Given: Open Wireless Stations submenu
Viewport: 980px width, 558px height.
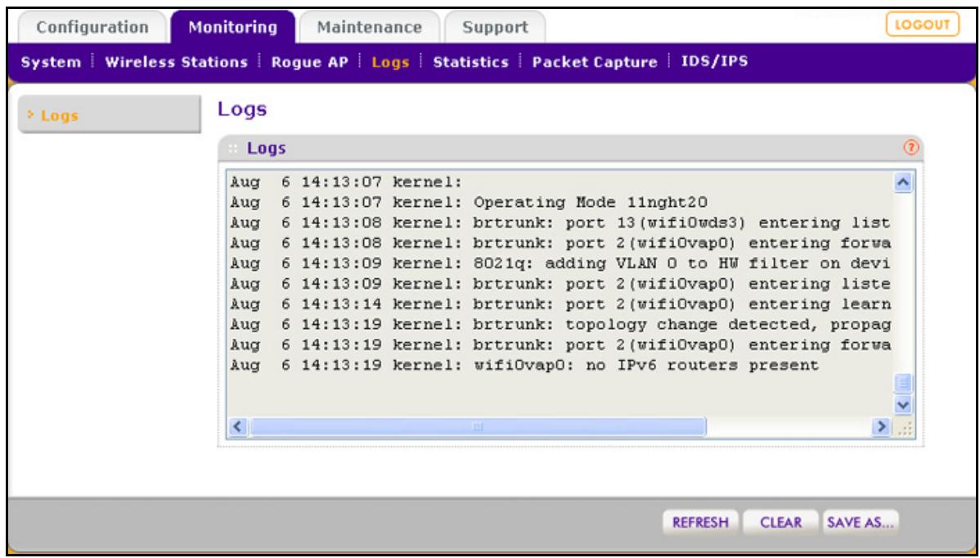Looking at the screenshot, I should (176, 62).
